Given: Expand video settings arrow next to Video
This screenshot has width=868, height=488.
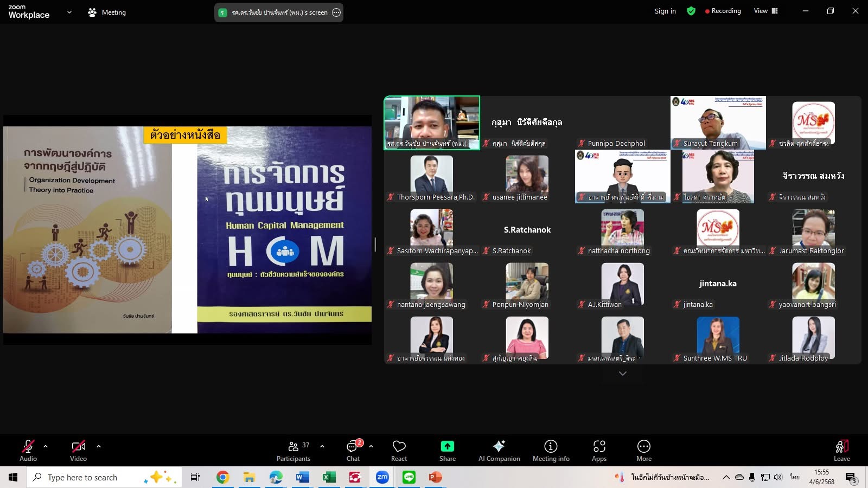Looking at the screenshot, I should click(x=99, y=446).
